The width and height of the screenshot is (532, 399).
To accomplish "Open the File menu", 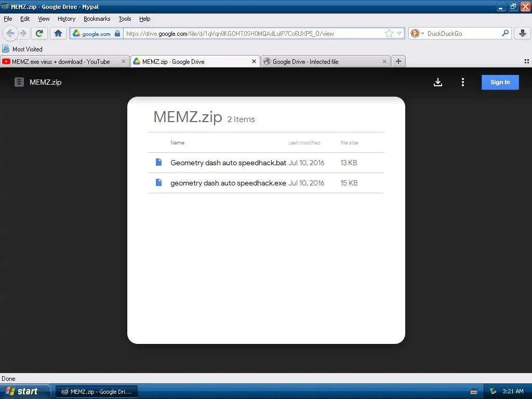I will 8,19.
